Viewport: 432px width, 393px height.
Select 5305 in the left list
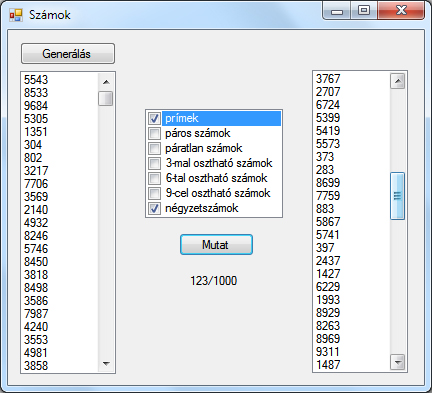[59, 119]
